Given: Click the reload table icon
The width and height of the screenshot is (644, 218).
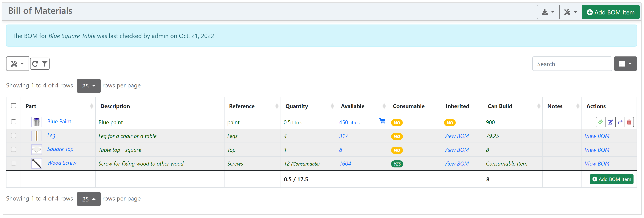Looking at the screenshot, I should coord(35,64).
